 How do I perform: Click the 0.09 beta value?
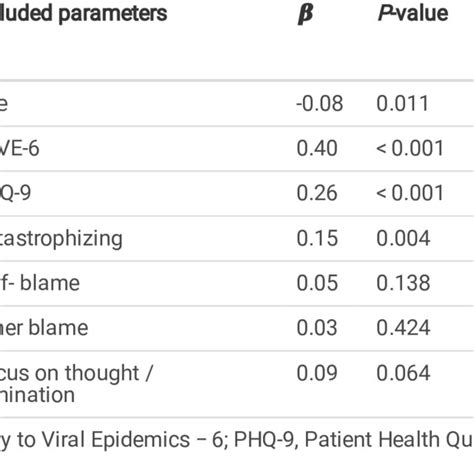(x=317, y=373)
